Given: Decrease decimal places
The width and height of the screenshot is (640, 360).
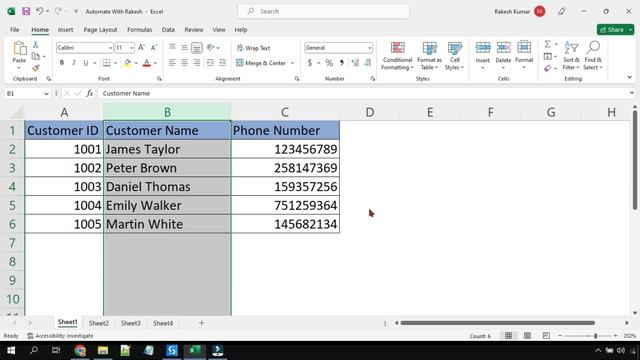Looking at the screenshot, I should (x=368, y=63).
